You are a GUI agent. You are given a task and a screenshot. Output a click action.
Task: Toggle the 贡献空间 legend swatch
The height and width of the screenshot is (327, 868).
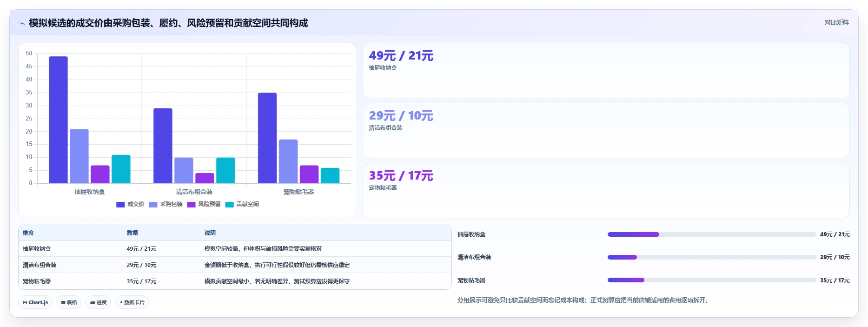pyautogui.click(x=229, y=204)
